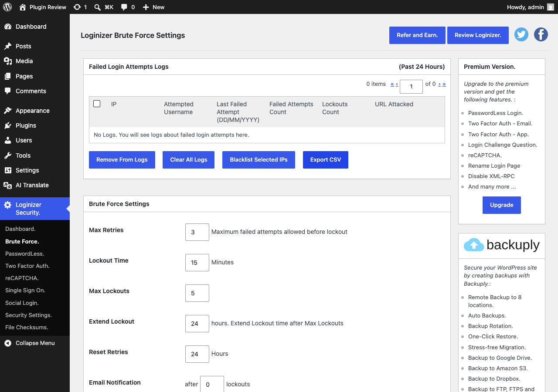The image size is (558, 392).
Task: Click the Users person icon
Action: tap(8, 140)
